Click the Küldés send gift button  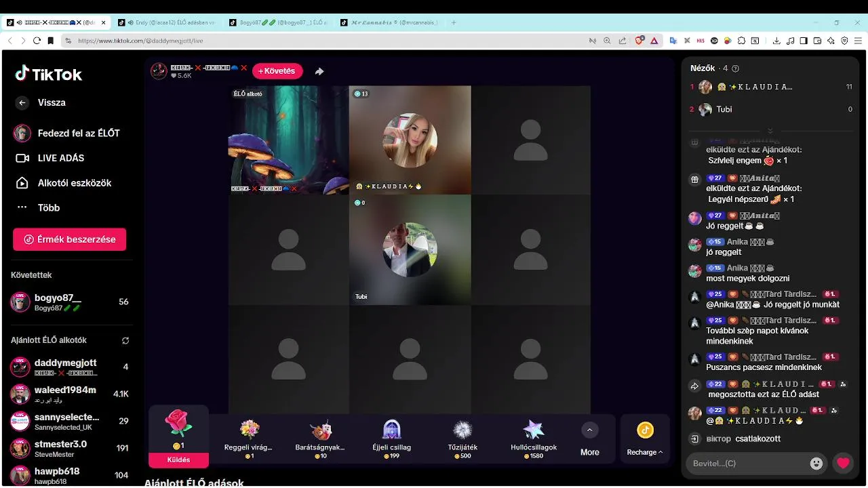(179, 460)
